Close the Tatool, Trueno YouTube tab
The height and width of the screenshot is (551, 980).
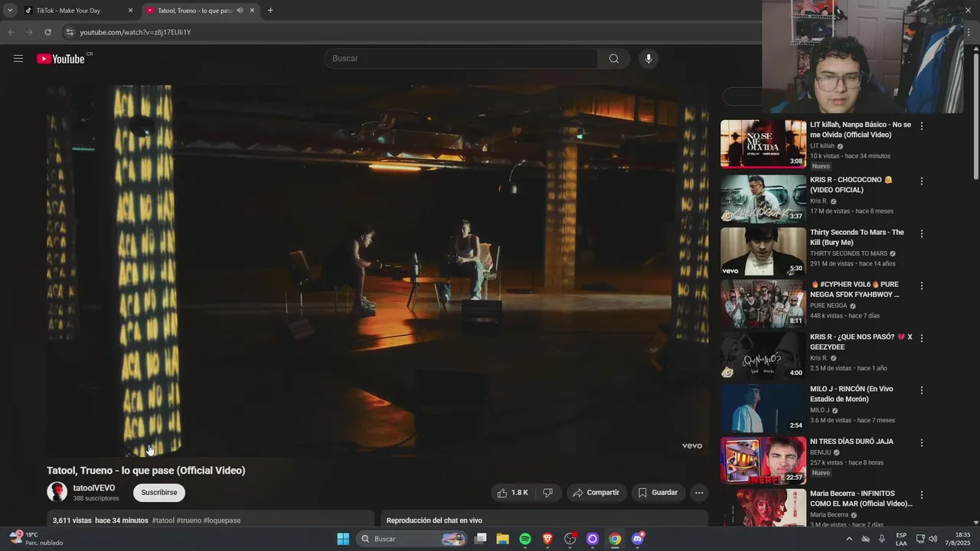coord(252,11)
